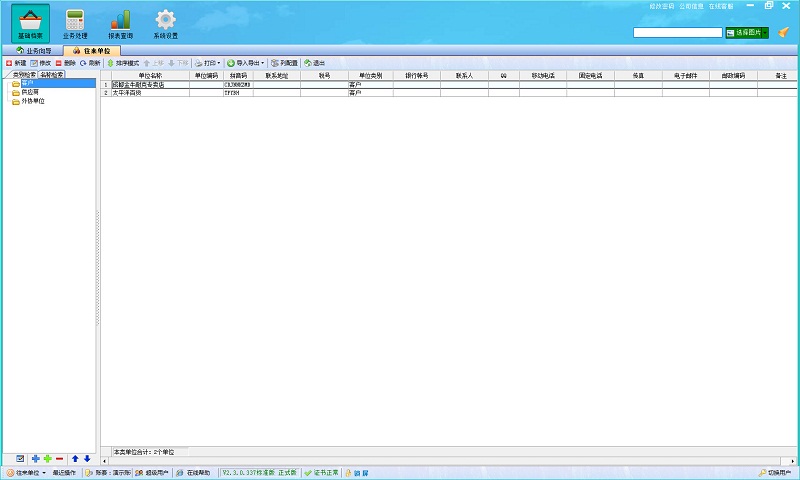800x480 pixels.
Task: Open the 选择图片 dropdown arrow
Action: [765, 33]
